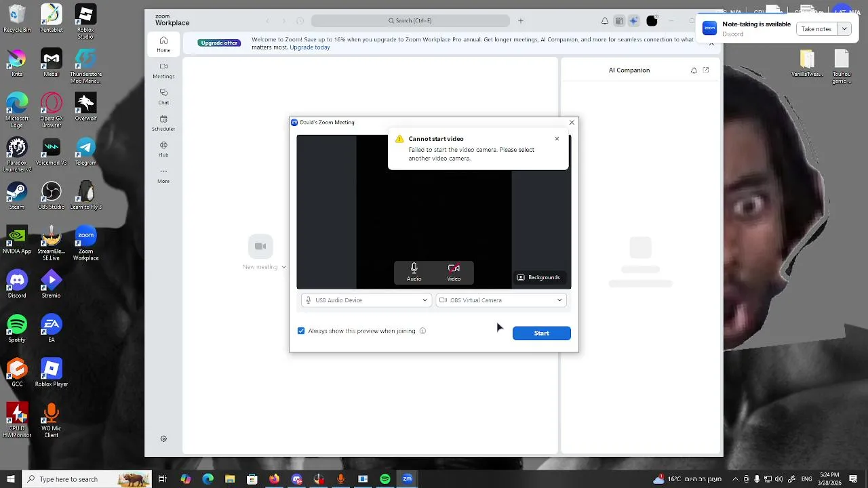Select the Stremio desktop icon
Screen dimensions: 868x488
[x=52, y=284]
